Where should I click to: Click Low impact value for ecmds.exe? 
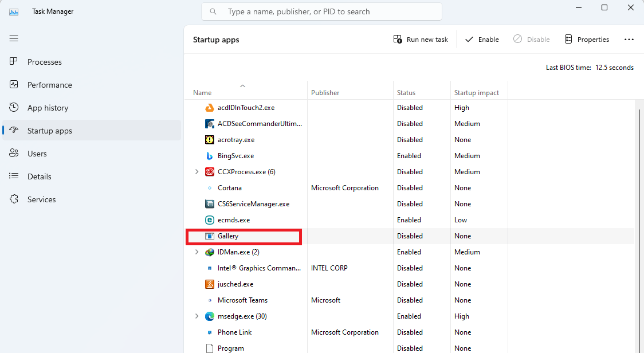[461, 220]
